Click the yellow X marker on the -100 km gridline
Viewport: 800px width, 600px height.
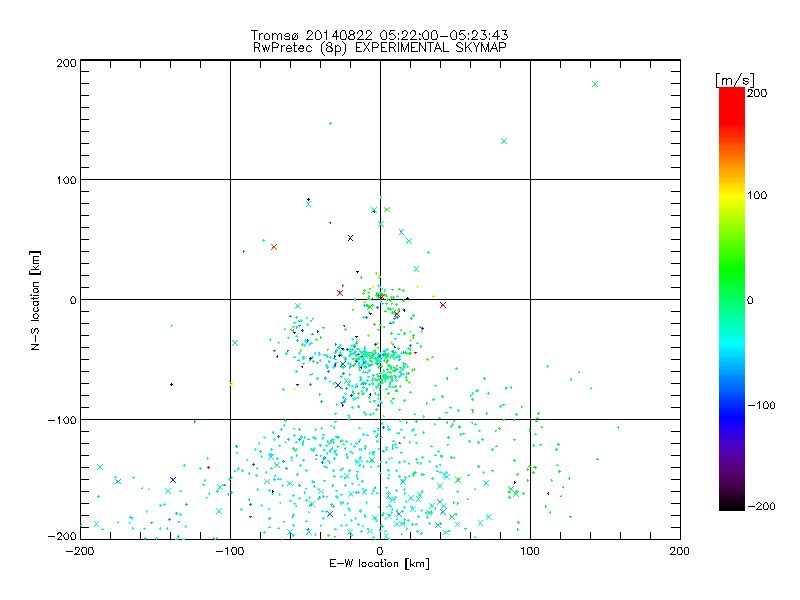(x=231, y=384)
